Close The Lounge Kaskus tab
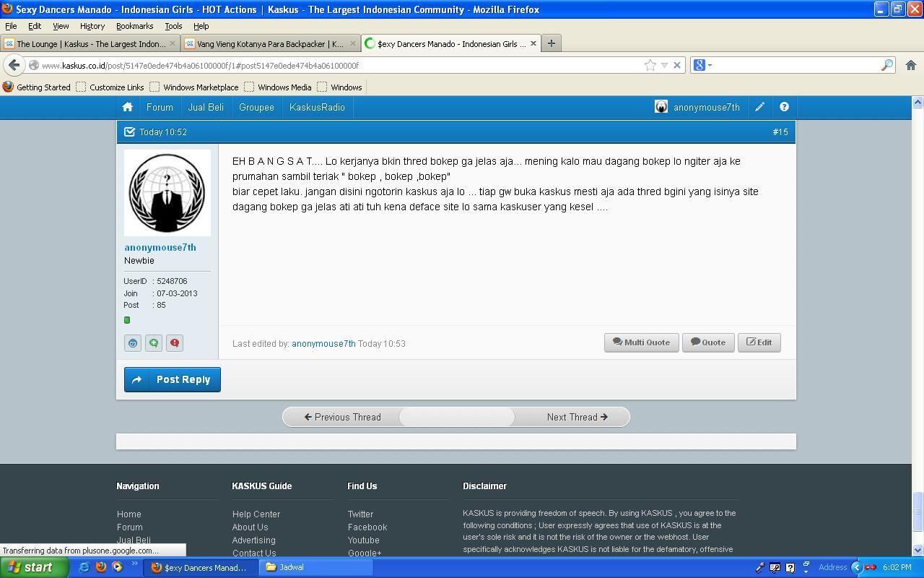The image size is (924, 578). [x=173, y=43]
